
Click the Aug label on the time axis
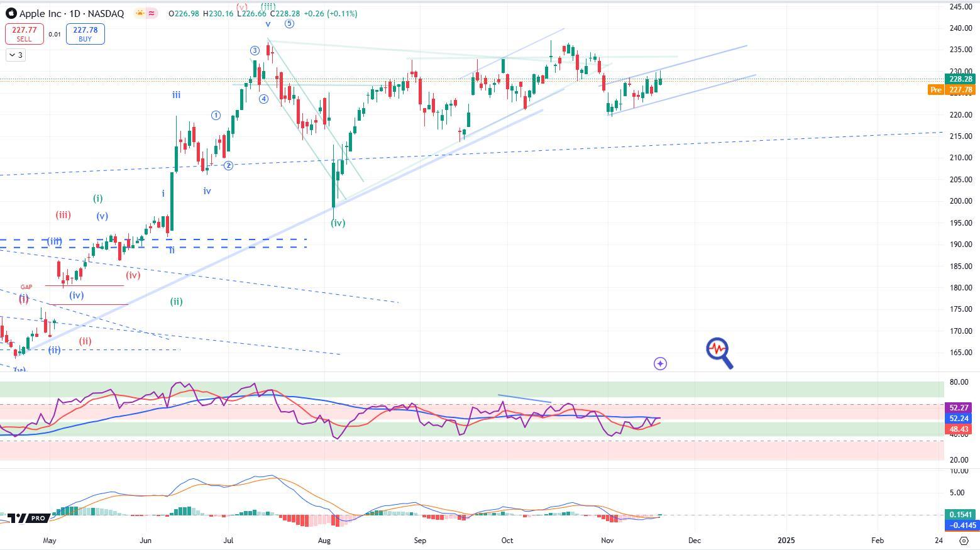click(x=324, y=541)
